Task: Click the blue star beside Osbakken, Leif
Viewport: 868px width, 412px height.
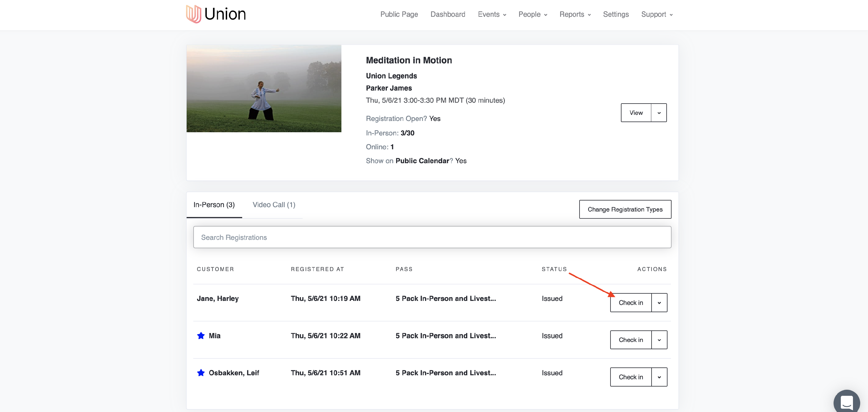Action: coord(201,373)
